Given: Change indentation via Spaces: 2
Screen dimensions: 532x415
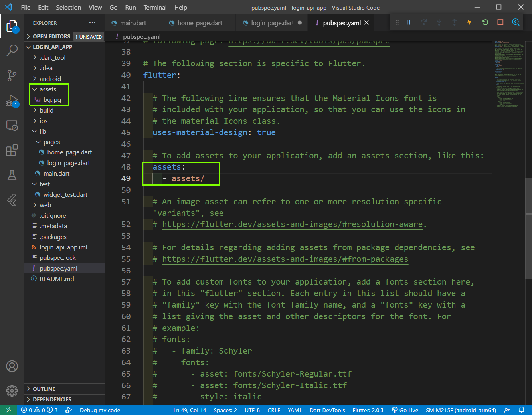Looking at the screenshot, I should click(225, 410).
